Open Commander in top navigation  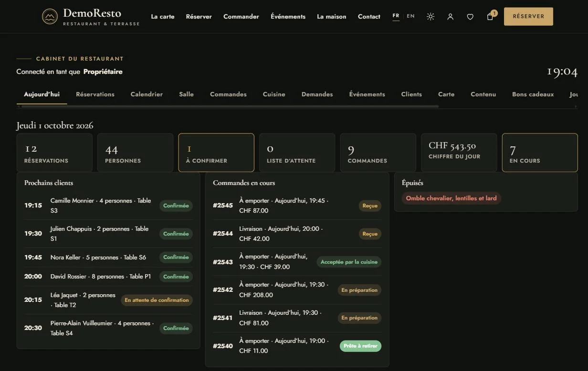click(x=241, y=17)
